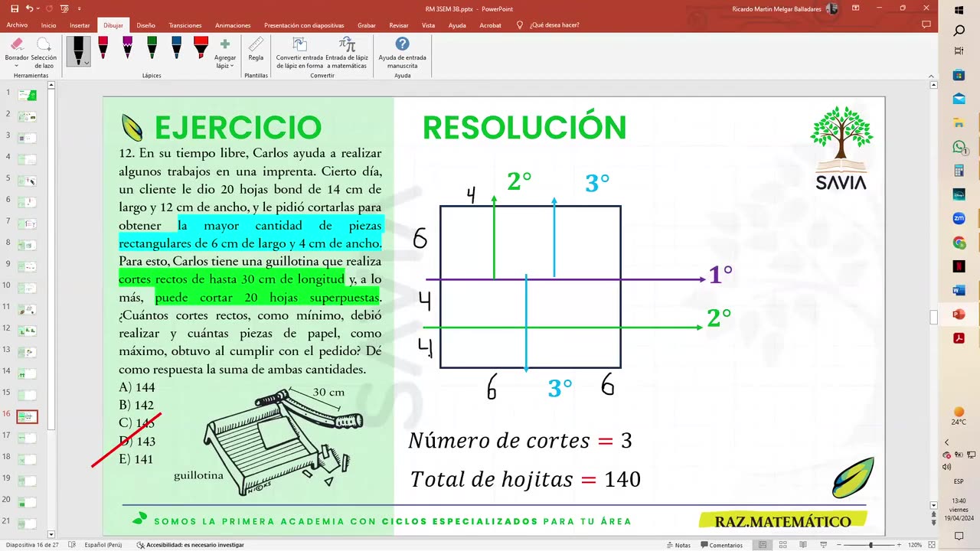980x551 pixels.
Task: Click the comments icon in title bar
Action: [x=926, y=25]
